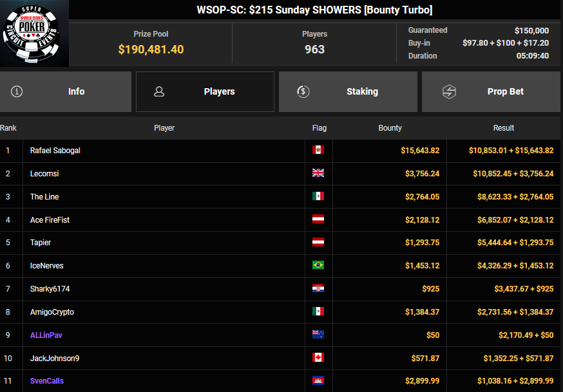The height and width of the screenshot is (392, 563).
Task: Click the Players tab person icon
Action: pos(159,91)
